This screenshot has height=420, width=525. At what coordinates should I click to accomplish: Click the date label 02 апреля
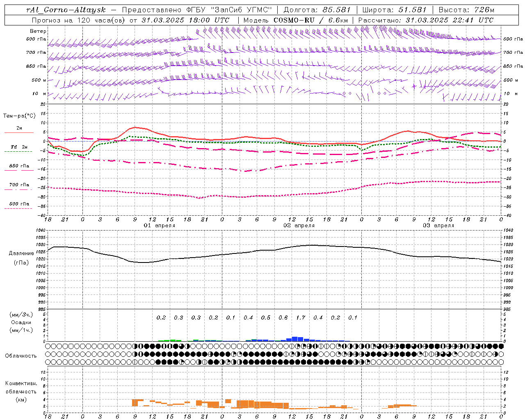pos(299,226)
